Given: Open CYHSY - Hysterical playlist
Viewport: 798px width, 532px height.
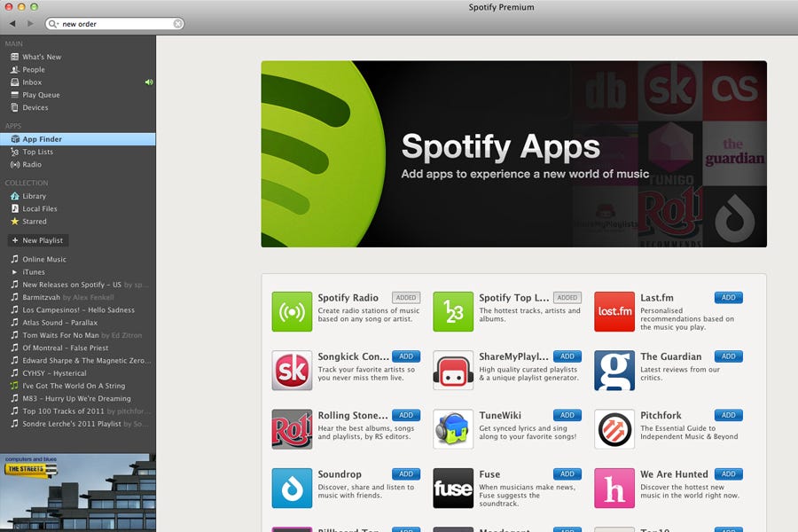Looking at the screenshot, I should point(78,373).
